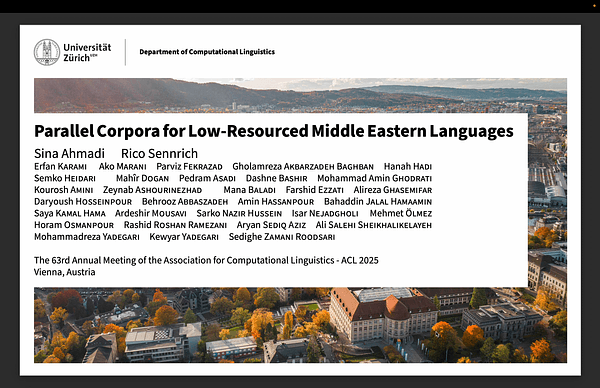Click the name "Zeynab Ashourinezhad"
Image resolution: width=600 pixels, height=388 pixels.
tap(152, 190)
